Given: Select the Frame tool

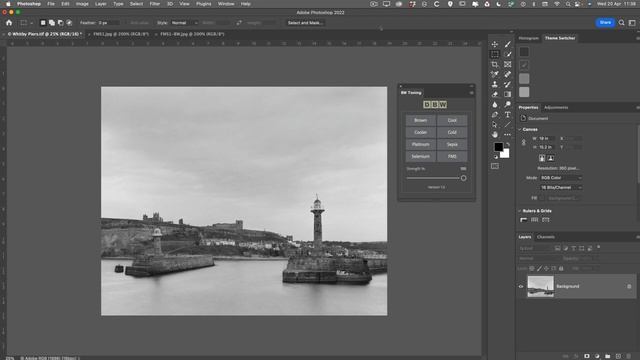Looking at the screenshot, I should click(507, 64).
